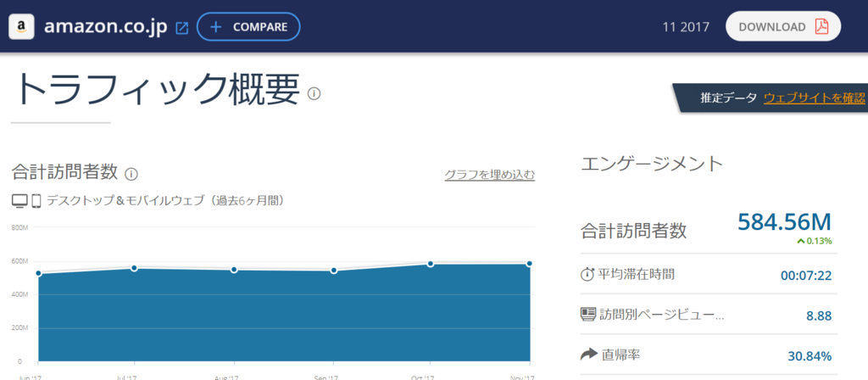Image resolution: width=868 pixels, height=380 pixels.
Task: Click the 平均滞在時間 label
Action: click(636, 274)
